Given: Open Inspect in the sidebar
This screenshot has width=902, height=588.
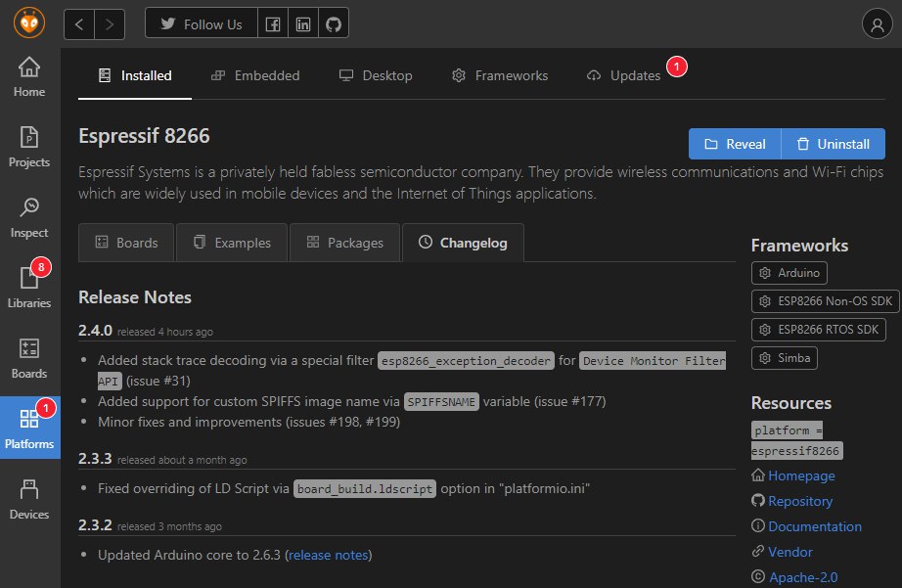Looking at the screenshot, I should (29, 218).
